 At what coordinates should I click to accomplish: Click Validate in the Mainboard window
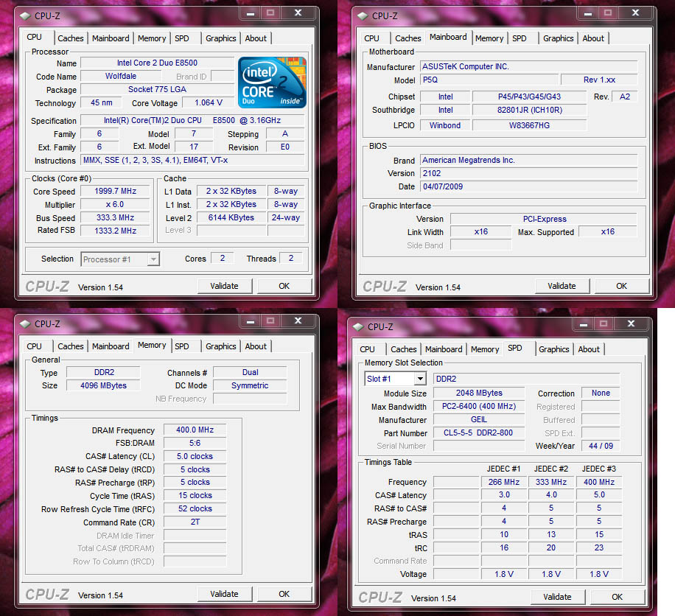[562, 286]
